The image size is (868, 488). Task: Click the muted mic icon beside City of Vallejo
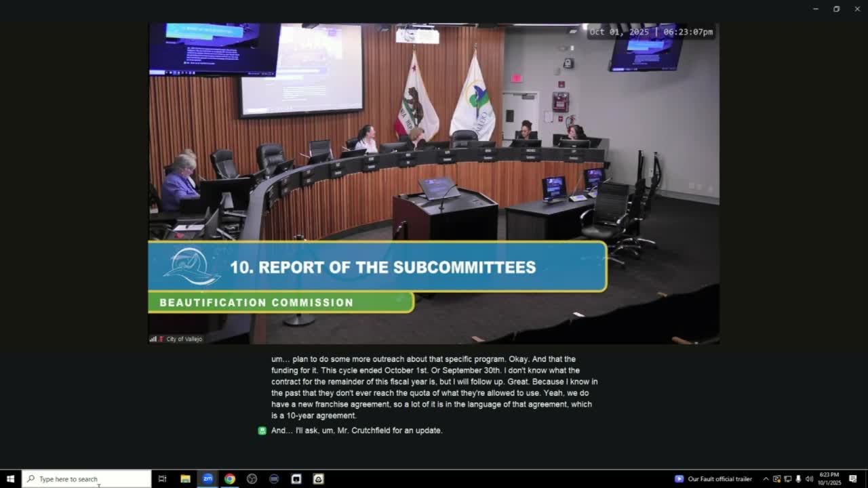click(162, 339)
